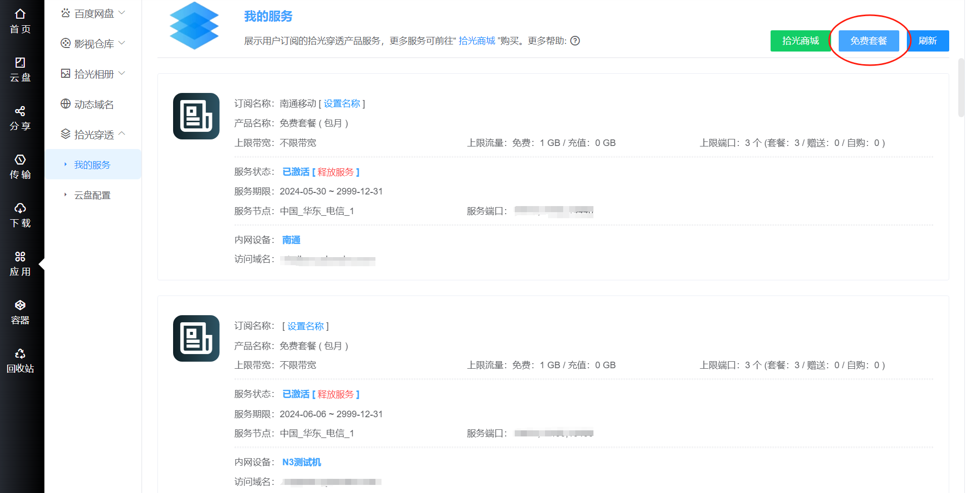Open the N3测试机 intranet device link

point(302,462)
